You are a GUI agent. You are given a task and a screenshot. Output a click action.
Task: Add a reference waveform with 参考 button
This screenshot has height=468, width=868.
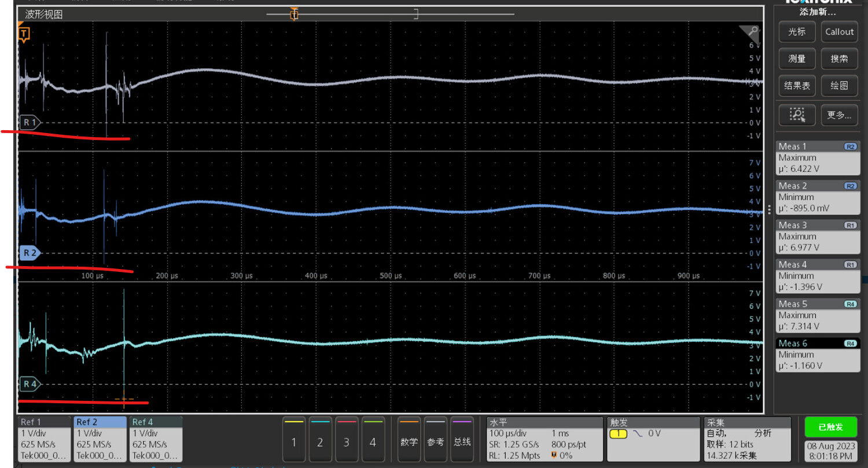point(435,441)
